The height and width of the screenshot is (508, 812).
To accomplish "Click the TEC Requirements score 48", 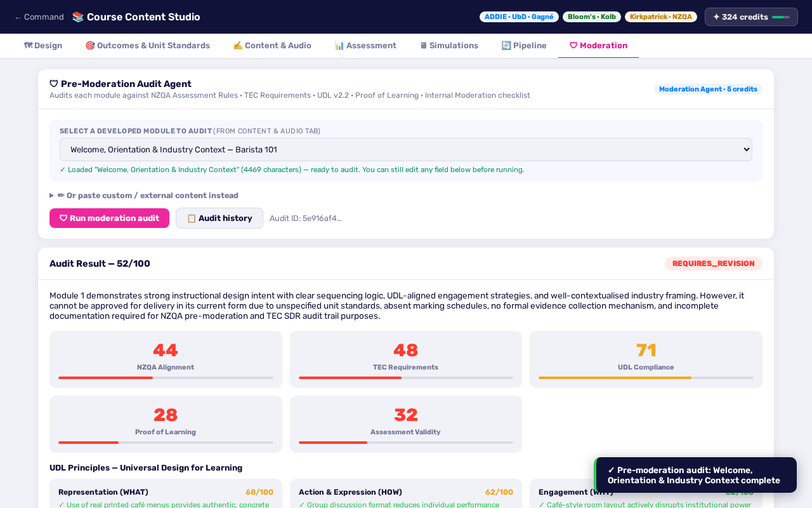I will click(x=406, y=351).
